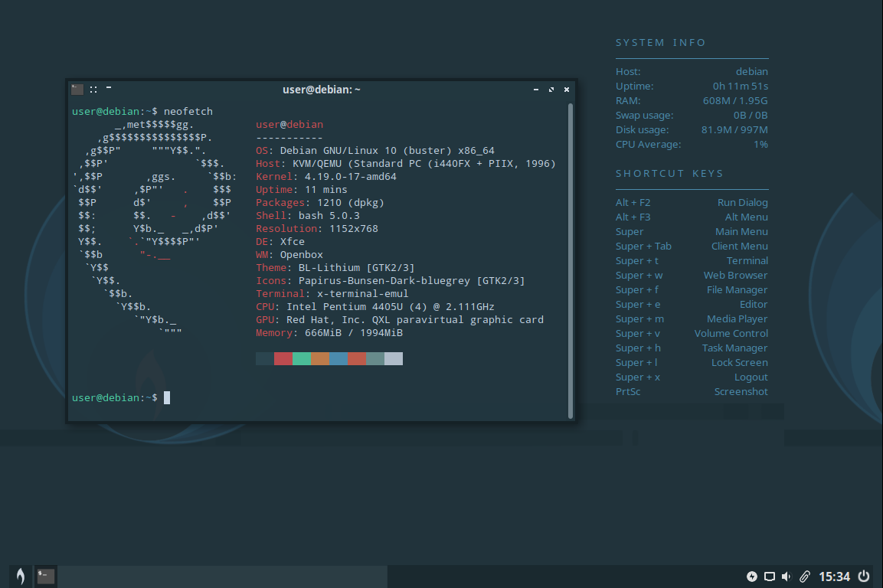Click the user@debian:~ titlebar to focus terminal
The image size is (883, 588).
coord(322,89)
